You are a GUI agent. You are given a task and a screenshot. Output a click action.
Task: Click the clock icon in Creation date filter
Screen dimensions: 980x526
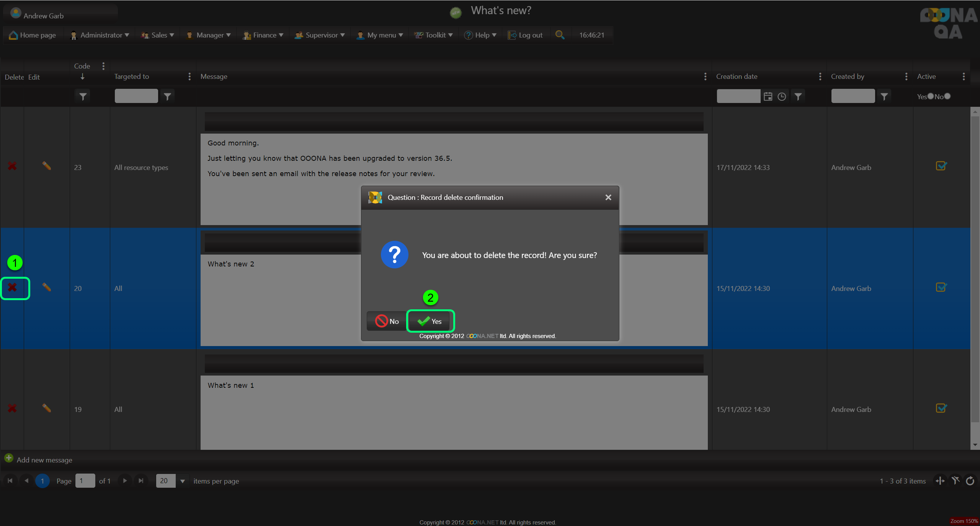pos(782,96)
